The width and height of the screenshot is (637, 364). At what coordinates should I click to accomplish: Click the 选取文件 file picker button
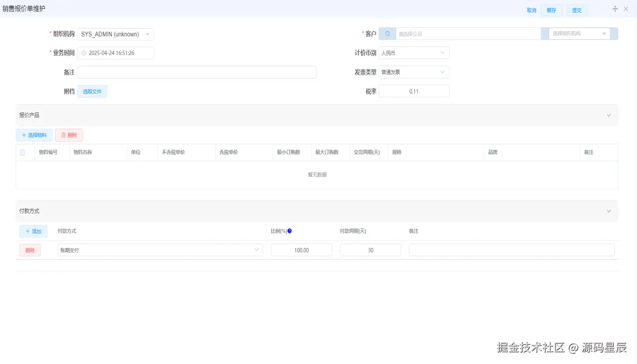pyautogui.click(x=92, y=91)
